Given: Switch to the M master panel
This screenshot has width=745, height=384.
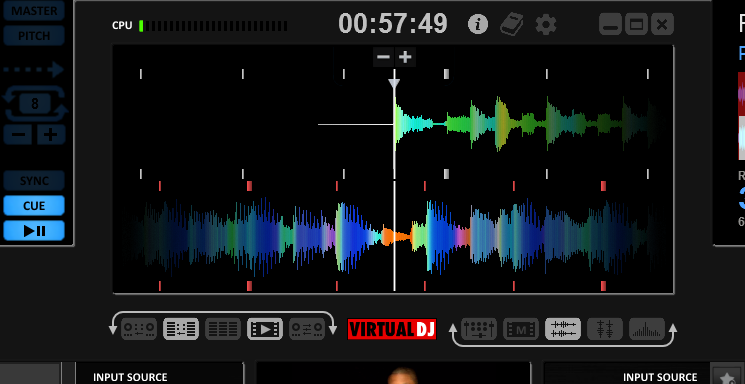Looking at the screenshot, I should click(x=521, y=329).
